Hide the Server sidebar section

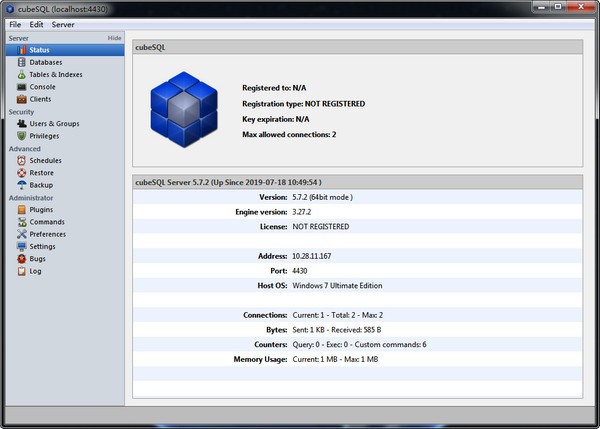click(114, 38)
